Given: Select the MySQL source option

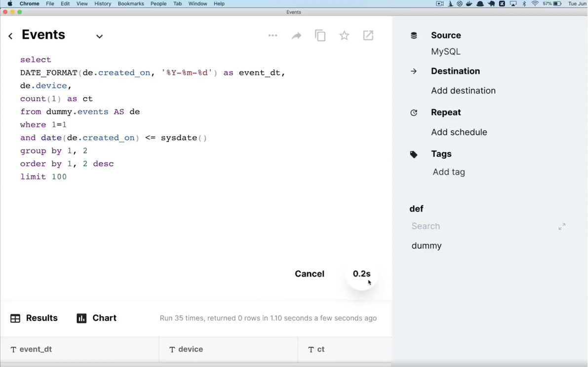Looking at the screenshot, I should pos(445,51).
